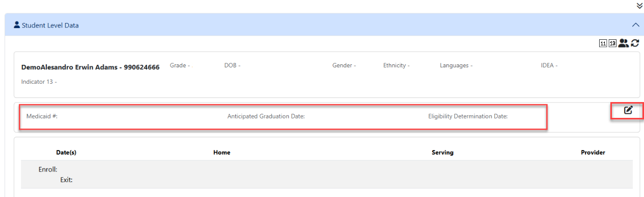Screen dimensions: 644x197
Task: Click the edit pencil icon
Action: point(628,109)
